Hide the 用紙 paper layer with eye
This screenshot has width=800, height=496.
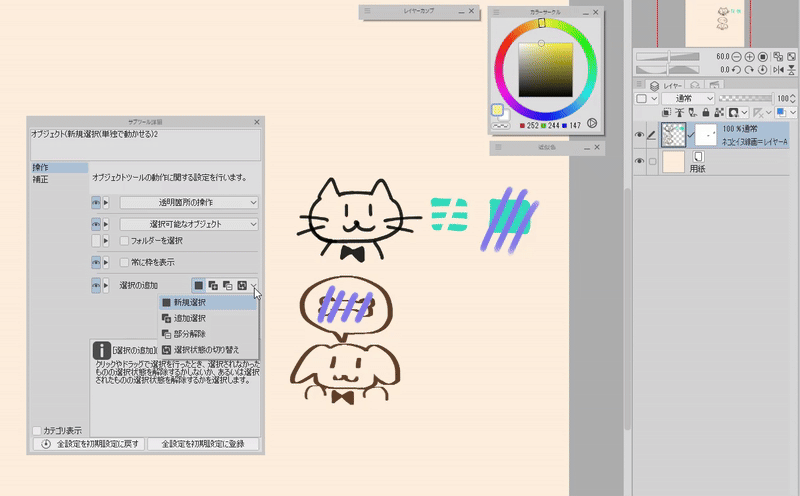[x=639, y=161]
